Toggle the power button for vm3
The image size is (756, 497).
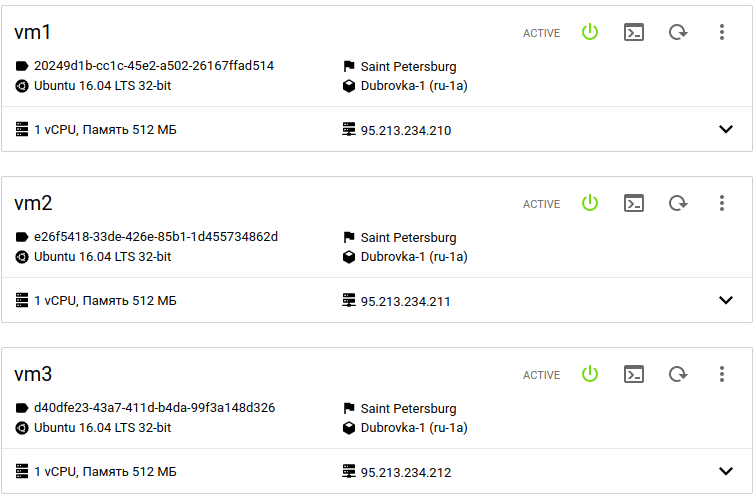click(x=590, y=374)
